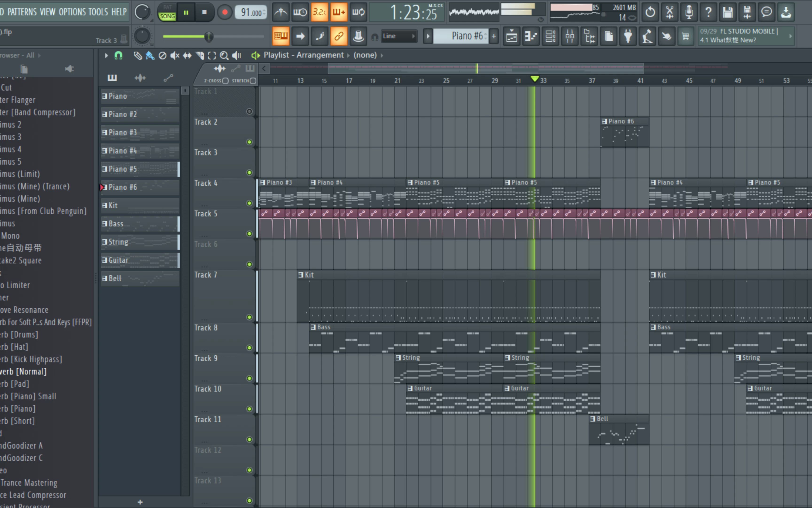The width and height of the screenshot is (812, 508).
Task: Open the PATTERNS menu
Action: [22, 12]
